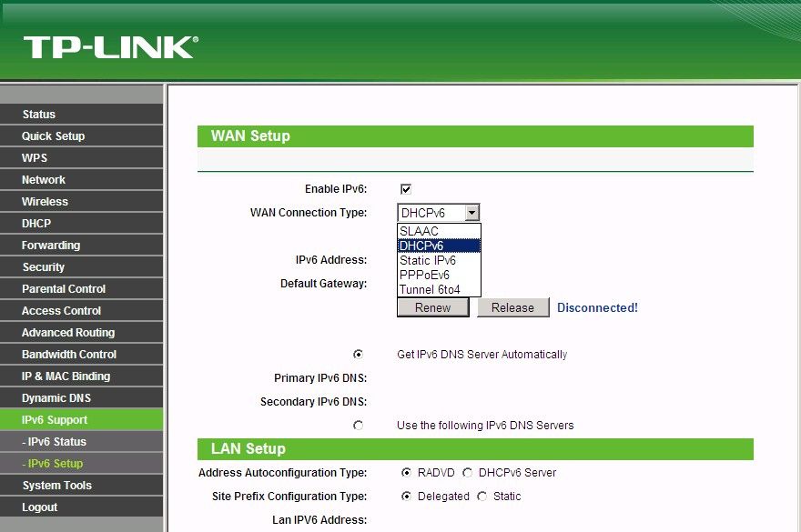Open Access Control menu
Image resolution: width=801 pixels, height=532 pixels.
point(81,311)
